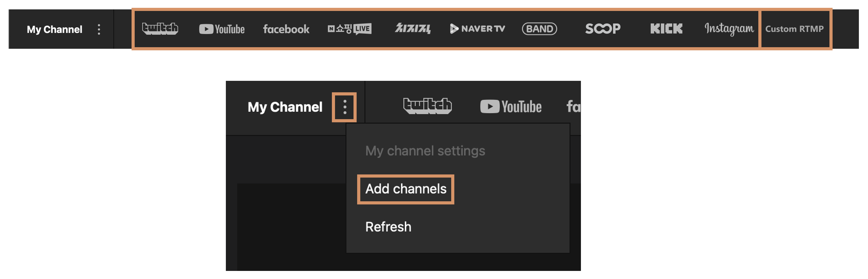Screen dimensions: 868x279
Task: Click the My Channel label in lower panel
Action: pyautogui.click(x=285, y=107)
